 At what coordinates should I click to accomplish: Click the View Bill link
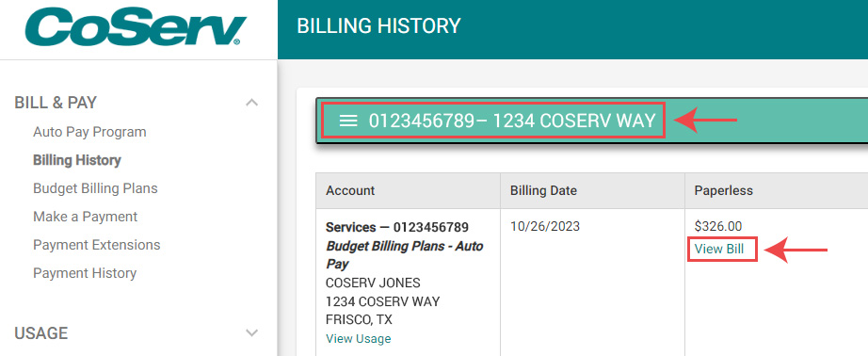tap(719, 249)
